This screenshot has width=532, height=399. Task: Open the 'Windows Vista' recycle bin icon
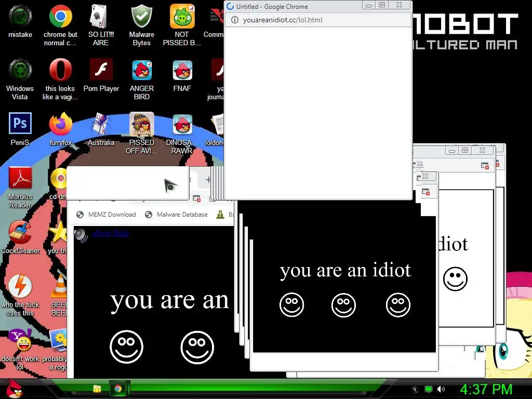pos(20,79)
